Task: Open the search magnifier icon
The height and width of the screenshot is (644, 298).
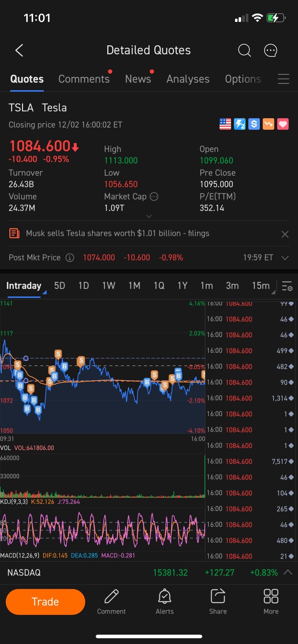Action: point(244,50)
